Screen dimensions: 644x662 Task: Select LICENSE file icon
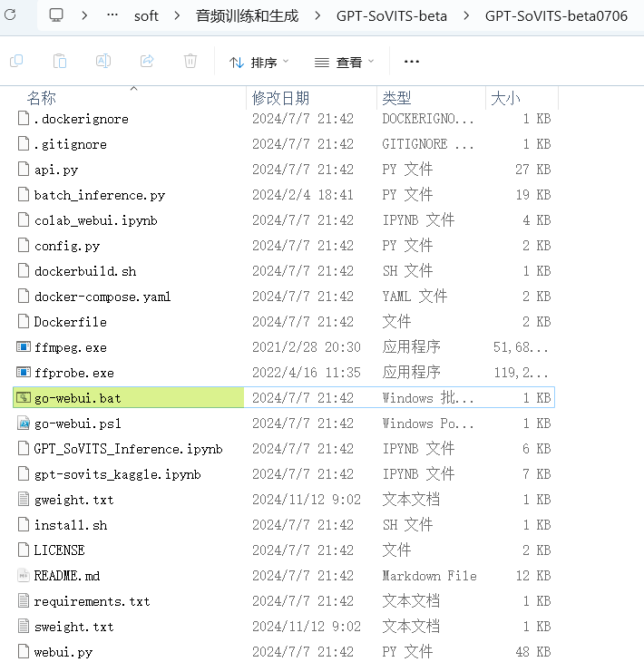click(x=24, y=550)
